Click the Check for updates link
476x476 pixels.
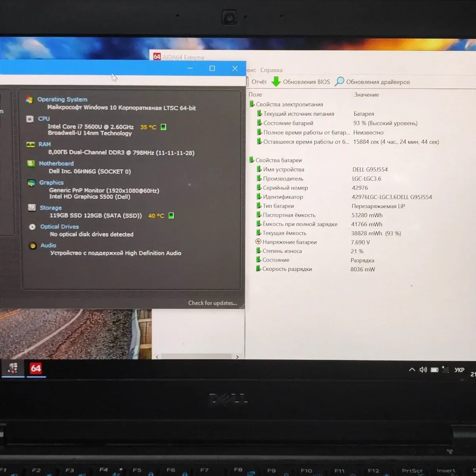tap(212, 303)
